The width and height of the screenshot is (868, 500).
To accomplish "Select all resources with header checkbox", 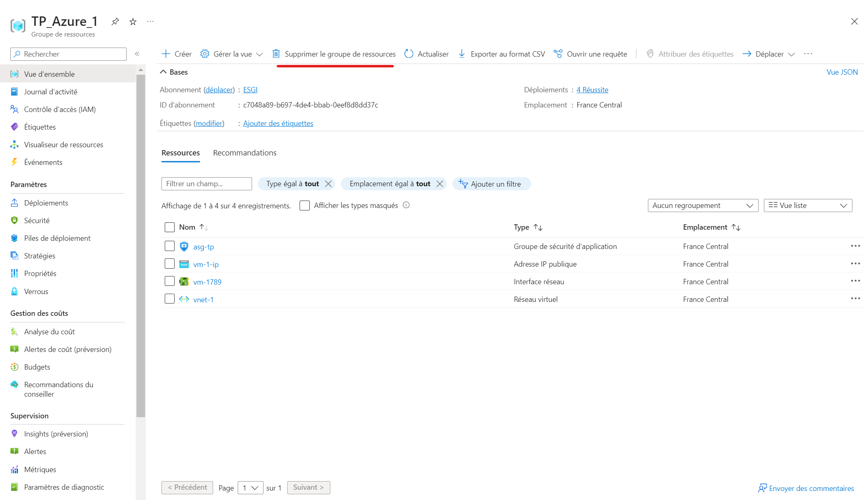I will [x=170, y=227].
